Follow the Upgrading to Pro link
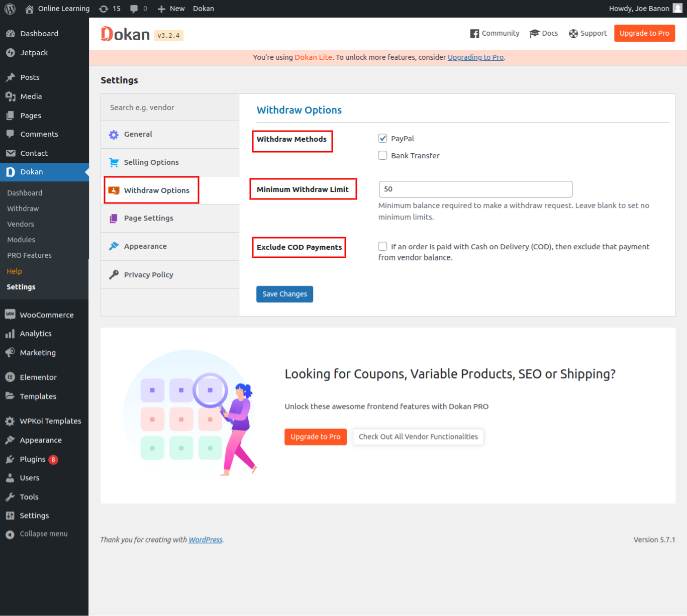 click(x=475, y=57)
